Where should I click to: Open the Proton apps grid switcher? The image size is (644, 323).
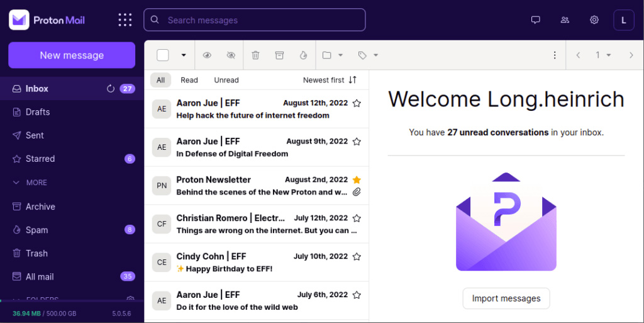(x=125, y=20)
